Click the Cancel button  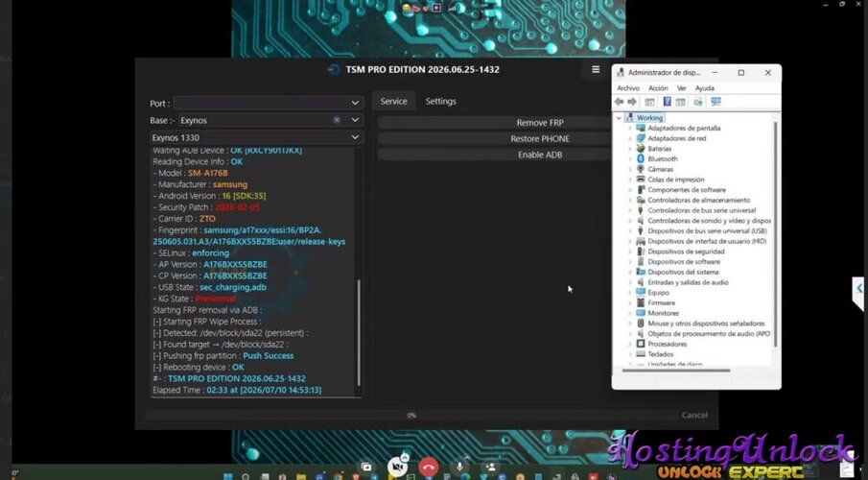tap(694, 415)
